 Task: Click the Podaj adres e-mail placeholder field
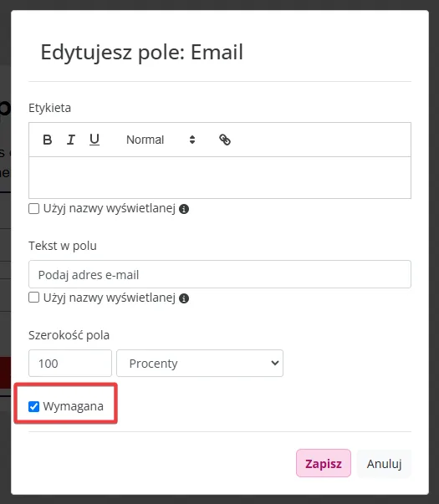tap(220, 274)
